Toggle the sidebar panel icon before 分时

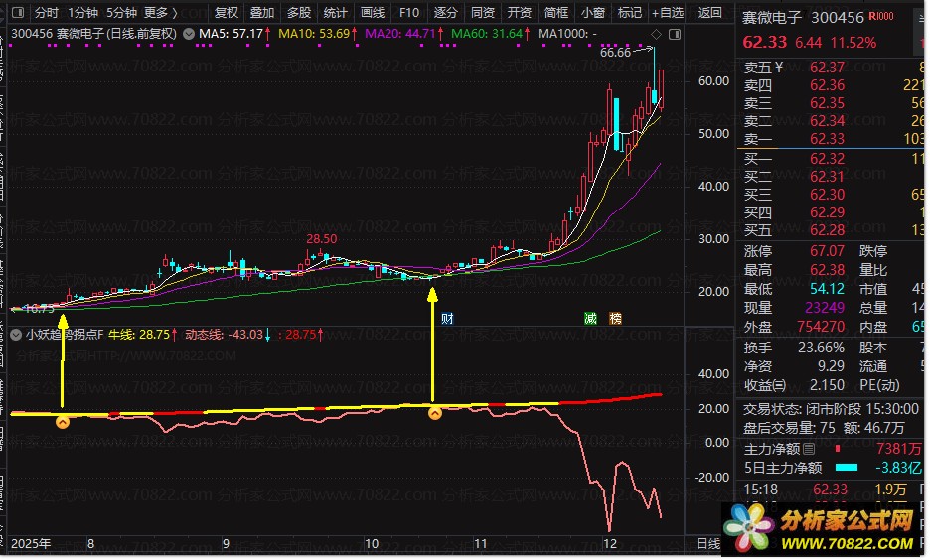point(18,12)
